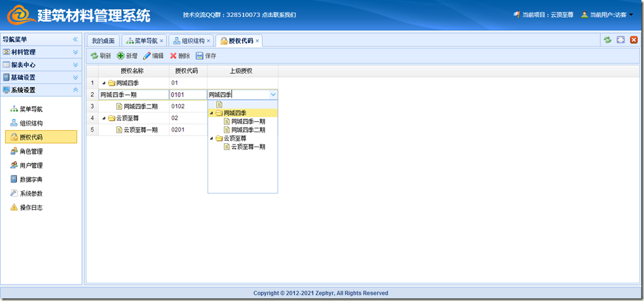The width and height of the screenshot is (644, 301).
Task: Collapse the 同城四季 tree row in grid
Action: click(x=104, y=83)
